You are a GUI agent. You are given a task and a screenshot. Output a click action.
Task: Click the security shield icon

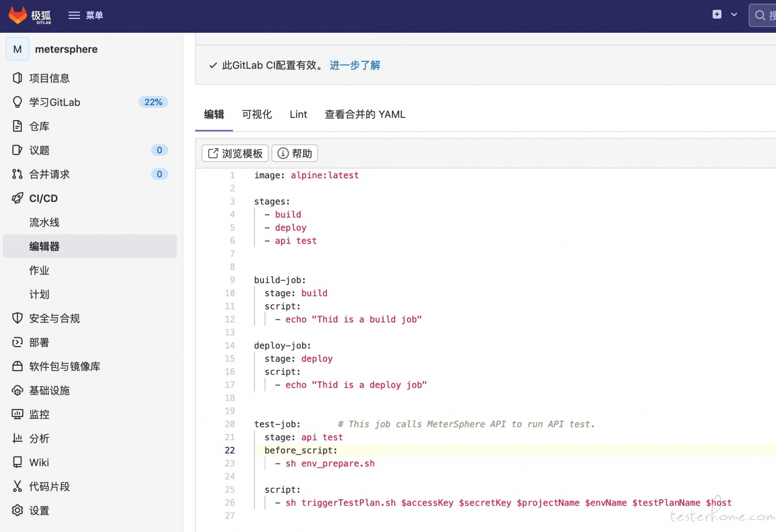click(x=17, y=318)
